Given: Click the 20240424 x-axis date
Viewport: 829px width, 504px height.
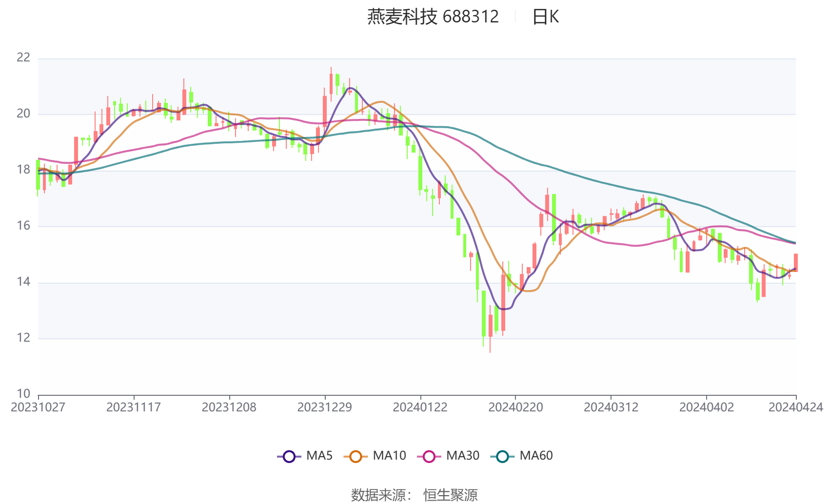Looking at the screenshot, I should click(796, 407).
